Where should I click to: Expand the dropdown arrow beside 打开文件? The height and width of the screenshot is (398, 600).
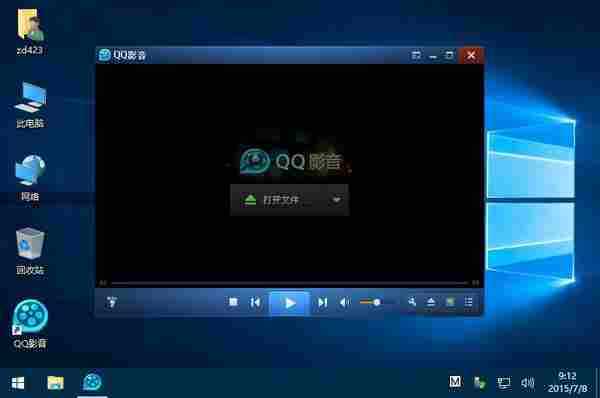pos(337,200)
